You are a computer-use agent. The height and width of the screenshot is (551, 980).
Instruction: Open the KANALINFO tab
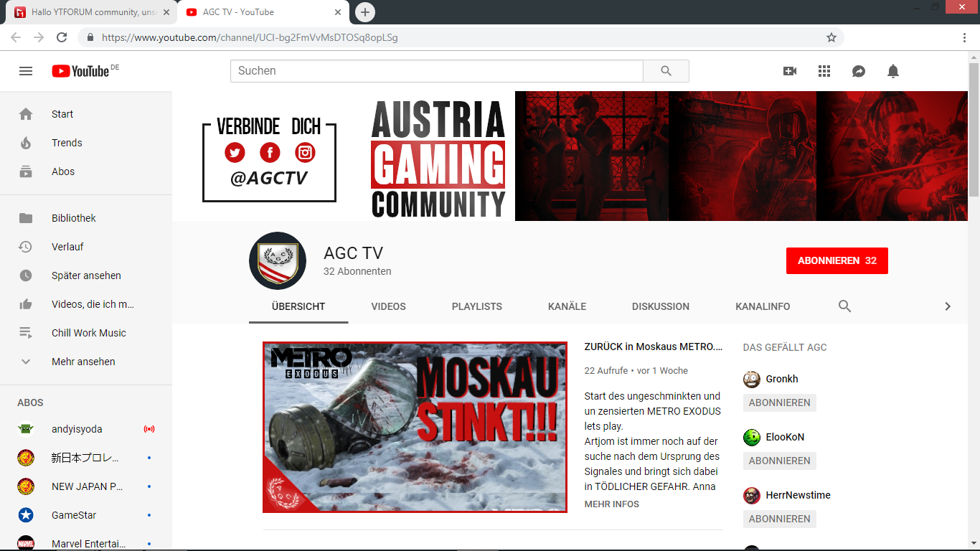(763, 306)
